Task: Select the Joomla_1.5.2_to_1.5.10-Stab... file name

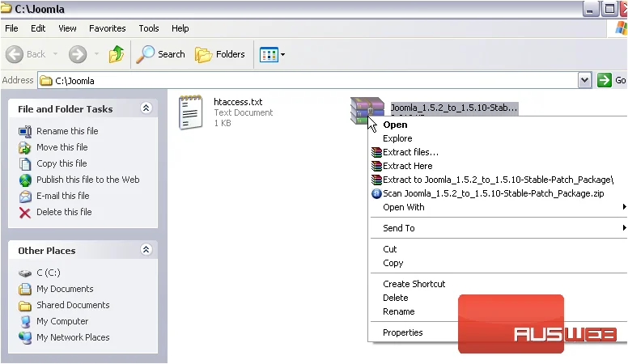Action: tap(454, 108)
